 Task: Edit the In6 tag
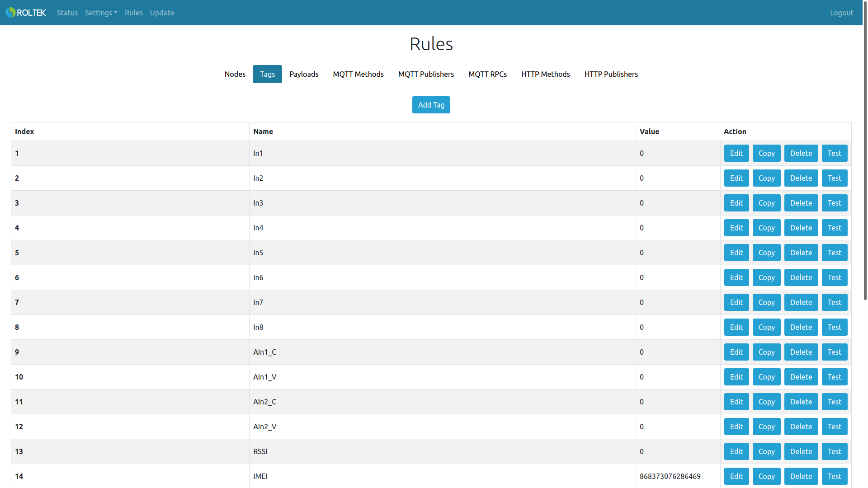pos(736,277)
